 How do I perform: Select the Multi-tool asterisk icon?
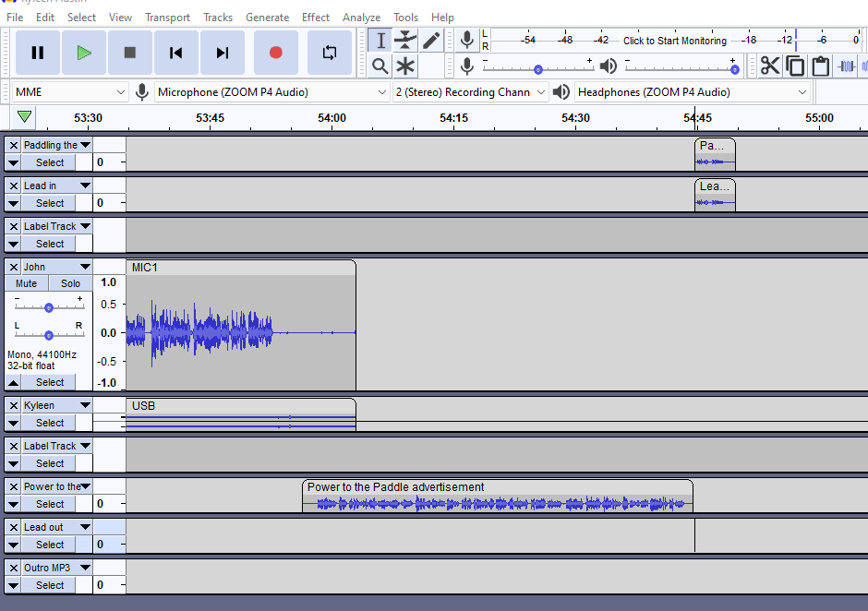coord(405,66)
